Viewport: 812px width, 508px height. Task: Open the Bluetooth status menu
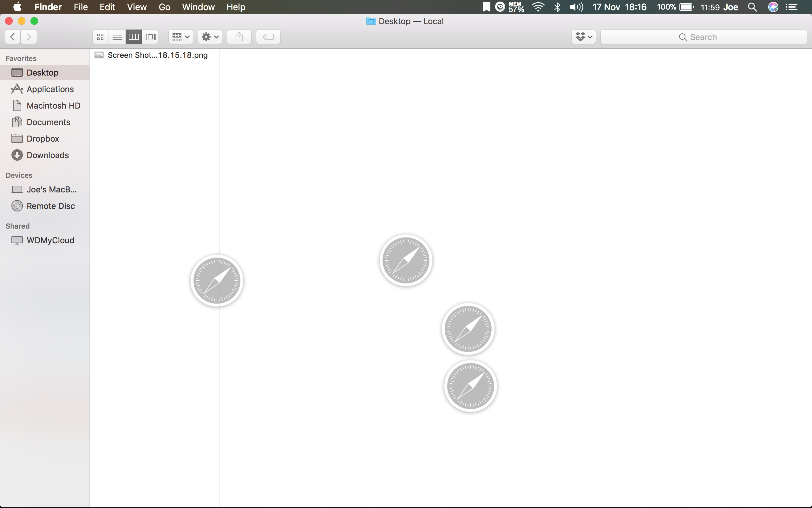[557, 7]
